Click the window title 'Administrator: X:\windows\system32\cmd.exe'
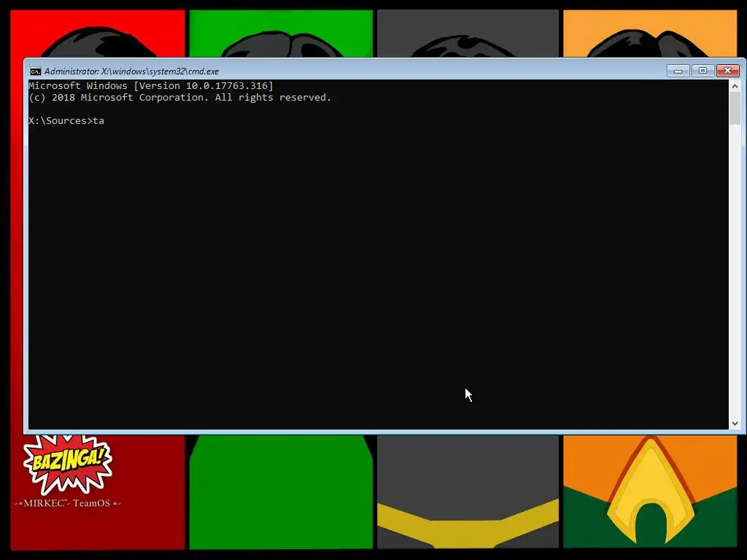The width and height of the screenshot is (747, 560). pyautogui.click(x=131, y=71)
